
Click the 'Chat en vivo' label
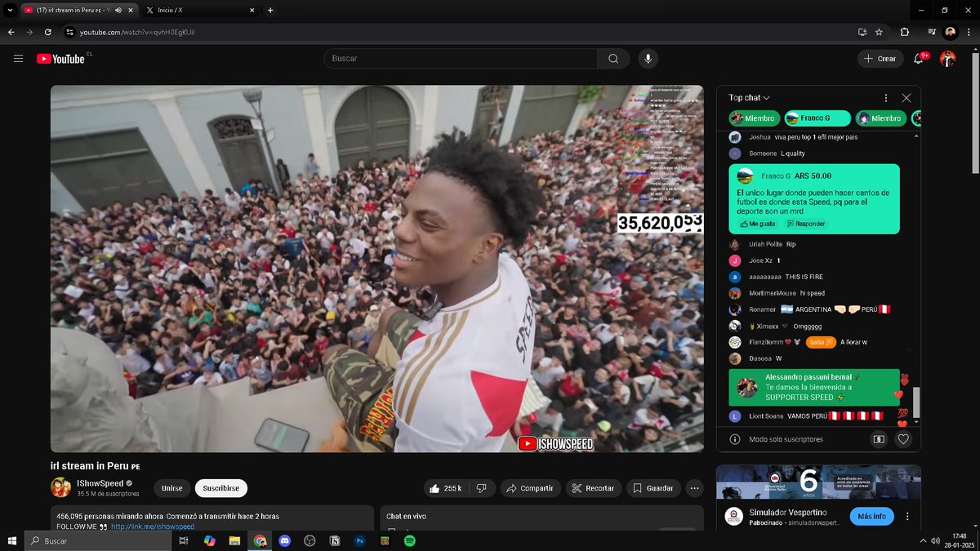click(406, 516)
